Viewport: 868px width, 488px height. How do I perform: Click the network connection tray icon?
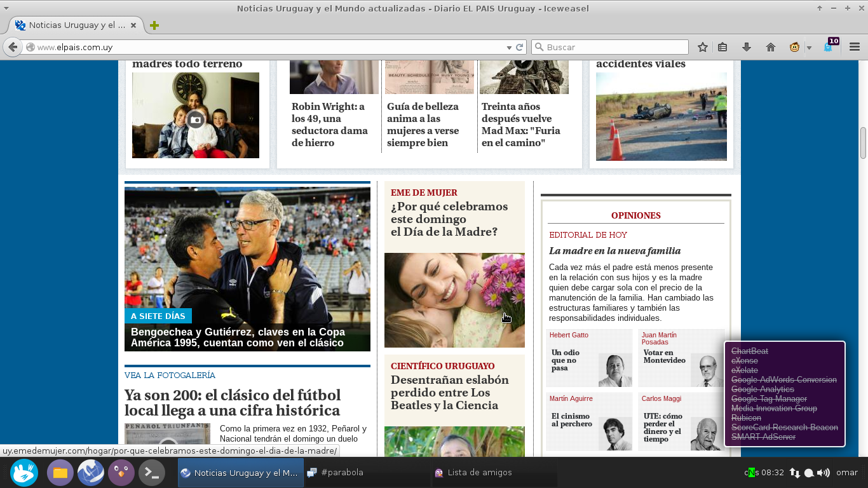click(x=795, y=473)
